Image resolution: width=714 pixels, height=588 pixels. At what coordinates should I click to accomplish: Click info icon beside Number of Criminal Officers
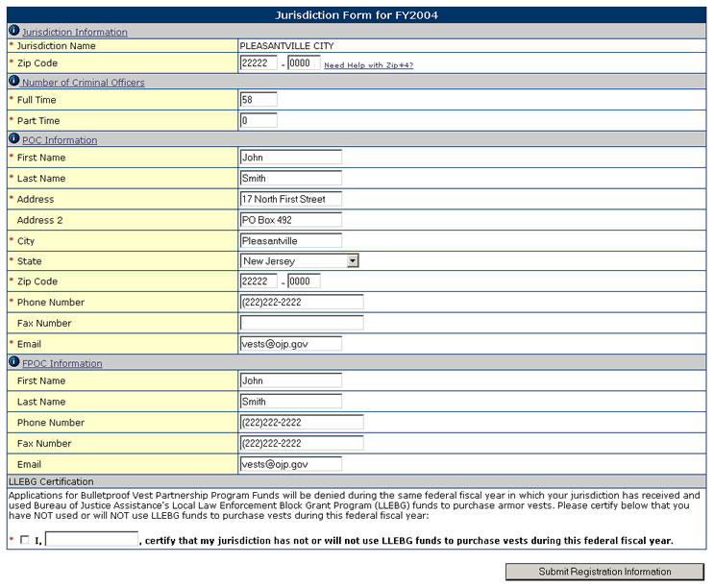13,82
